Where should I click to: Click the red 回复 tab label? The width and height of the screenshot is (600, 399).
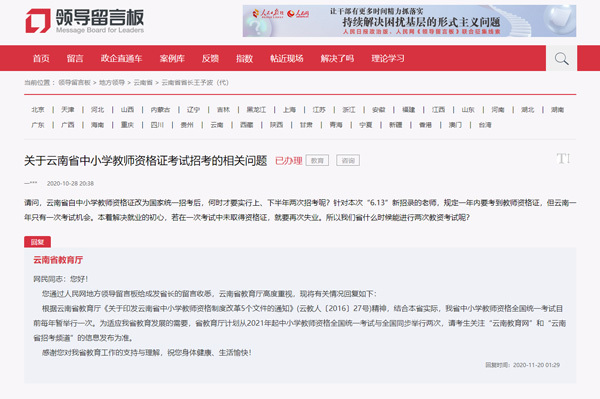pyautogui.click(x=38, y=242)
